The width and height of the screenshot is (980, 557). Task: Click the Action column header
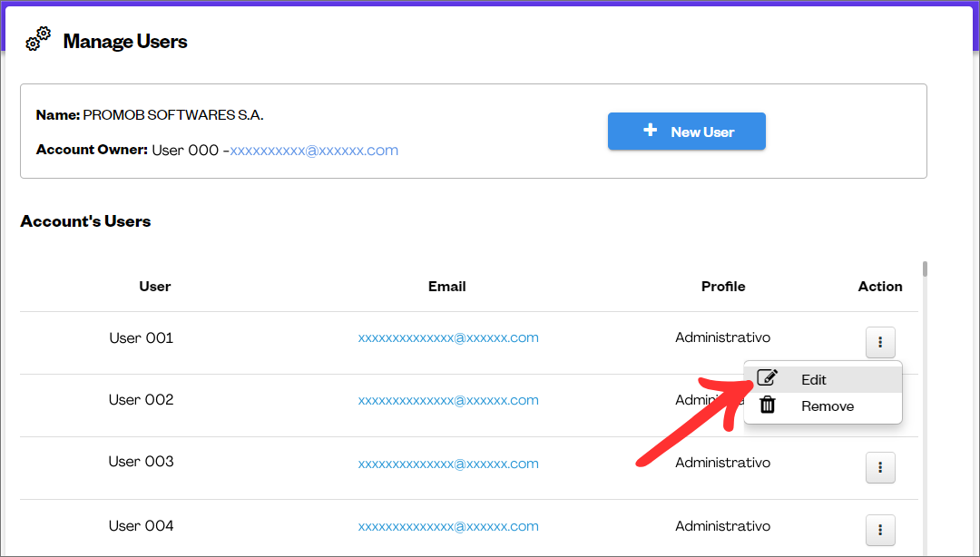tap(880, 287)
